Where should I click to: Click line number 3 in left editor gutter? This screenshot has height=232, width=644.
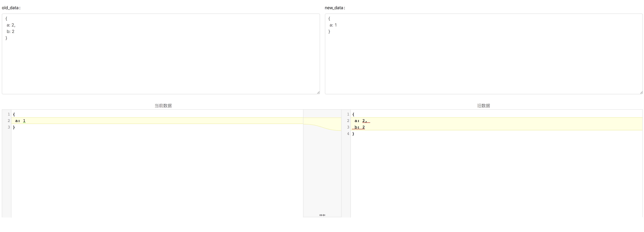9,127
